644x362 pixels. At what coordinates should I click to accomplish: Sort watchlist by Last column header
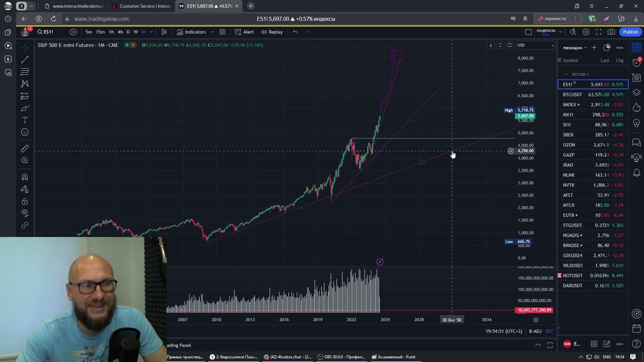(605, 60)
